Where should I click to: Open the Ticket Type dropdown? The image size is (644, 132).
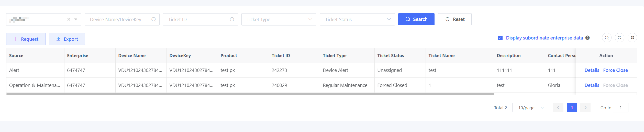(x=279, y=19)
